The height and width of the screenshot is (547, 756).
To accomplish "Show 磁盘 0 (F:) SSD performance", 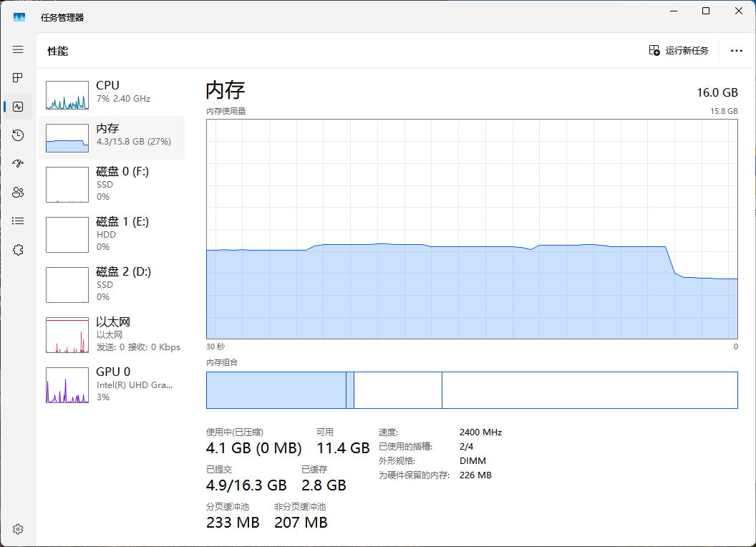I will click(111, 184).
